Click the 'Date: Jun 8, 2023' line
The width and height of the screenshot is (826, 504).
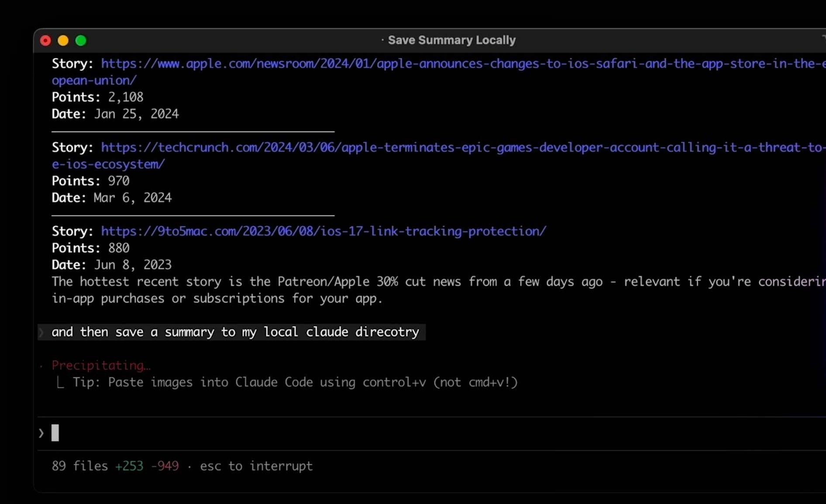[112, 265]
